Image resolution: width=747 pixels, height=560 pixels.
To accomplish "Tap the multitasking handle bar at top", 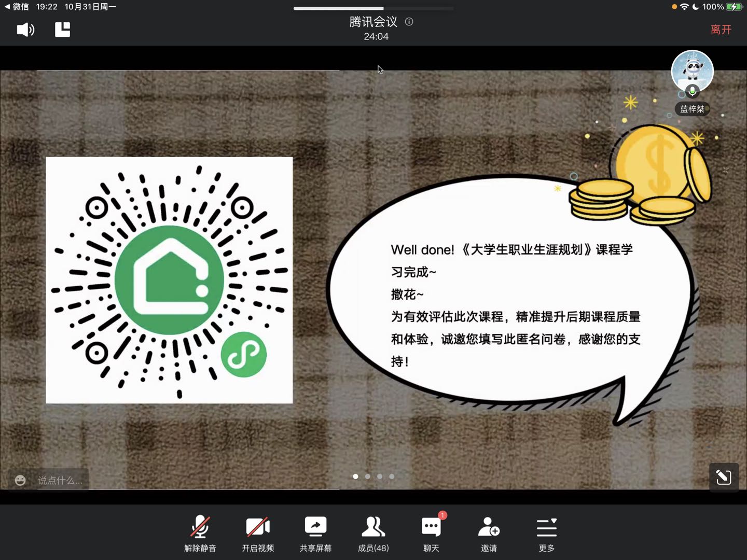I will pos(374,8).
